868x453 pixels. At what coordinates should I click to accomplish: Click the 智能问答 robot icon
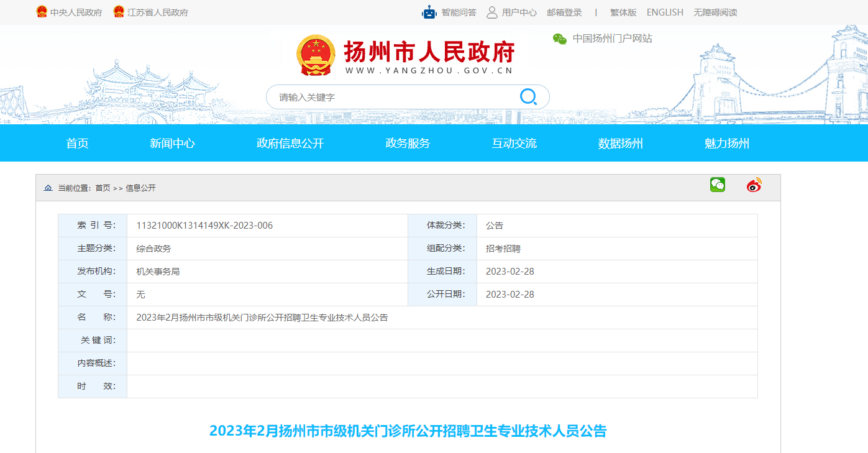429,12
